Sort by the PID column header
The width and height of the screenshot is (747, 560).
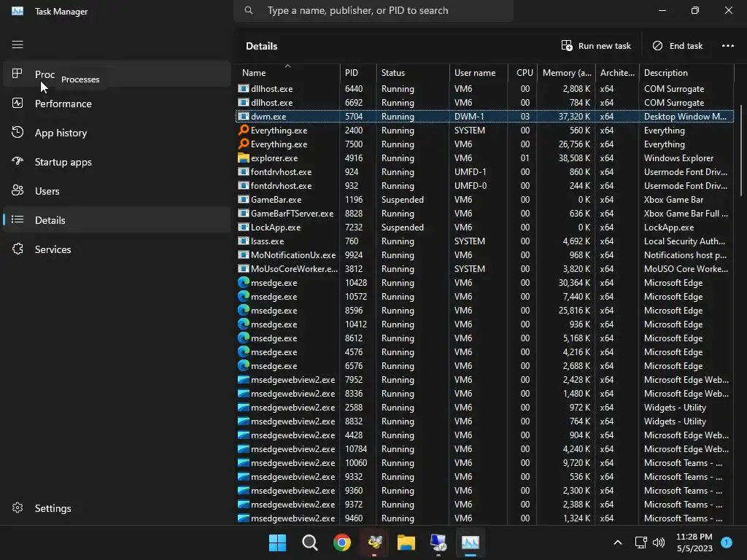(358, 72)
